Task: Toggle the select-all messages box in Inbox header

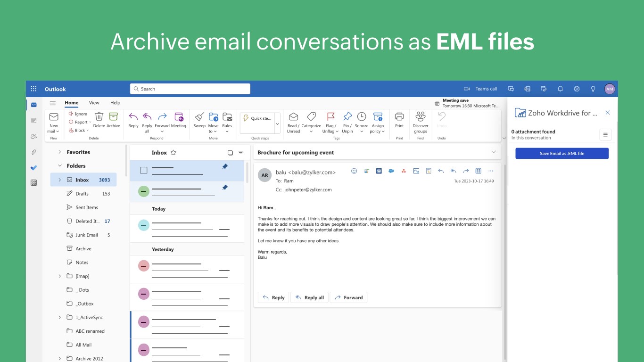Action: (230, 153)
